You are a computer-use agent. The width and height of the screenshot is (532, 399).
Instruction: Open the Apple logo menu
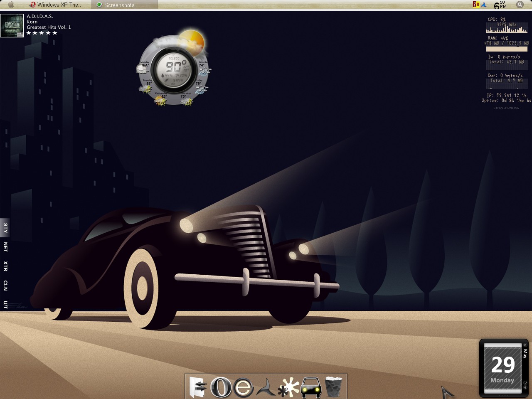[11, 5]
